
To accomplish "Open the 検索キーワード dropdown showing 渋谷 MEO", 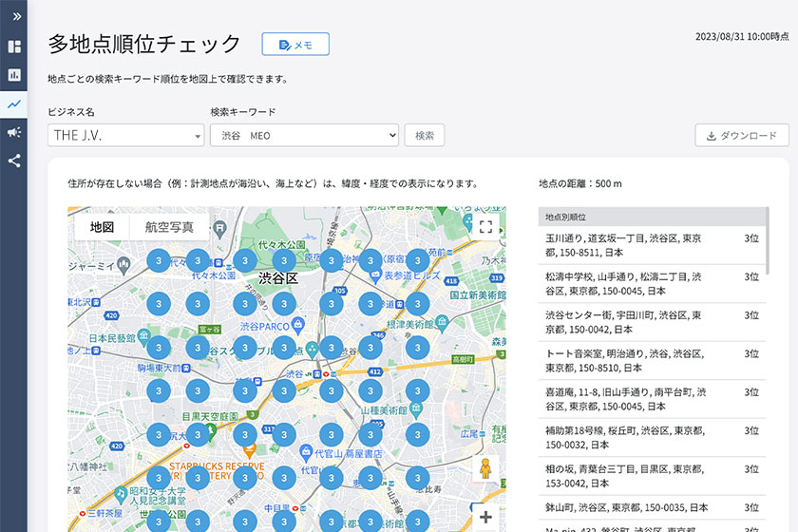I will [x=304, y=136].
